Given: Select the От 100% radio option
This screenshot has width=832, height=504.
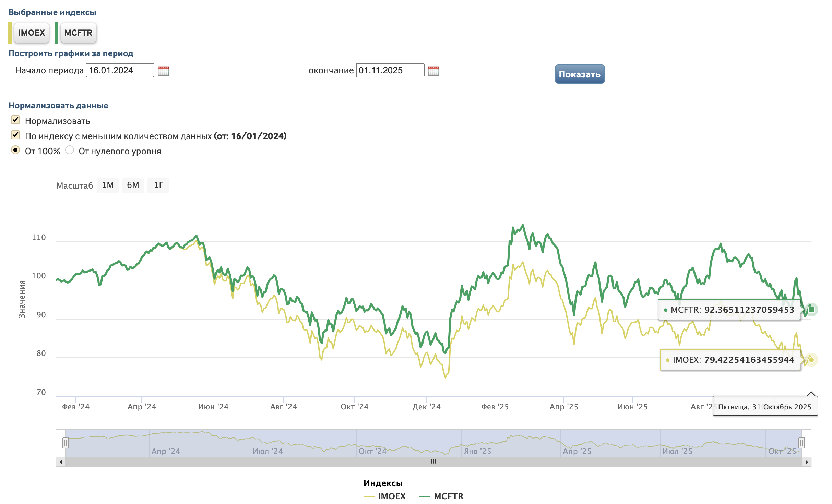Looking at the screenshot, I should point(15,150).
